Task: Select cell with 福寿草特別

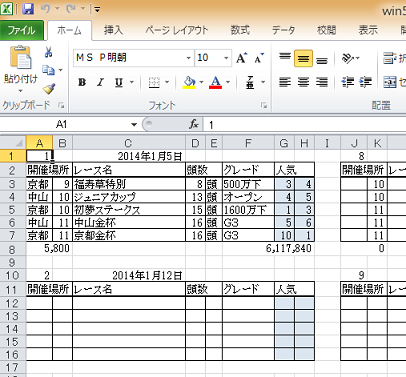Action: (129, 184)
